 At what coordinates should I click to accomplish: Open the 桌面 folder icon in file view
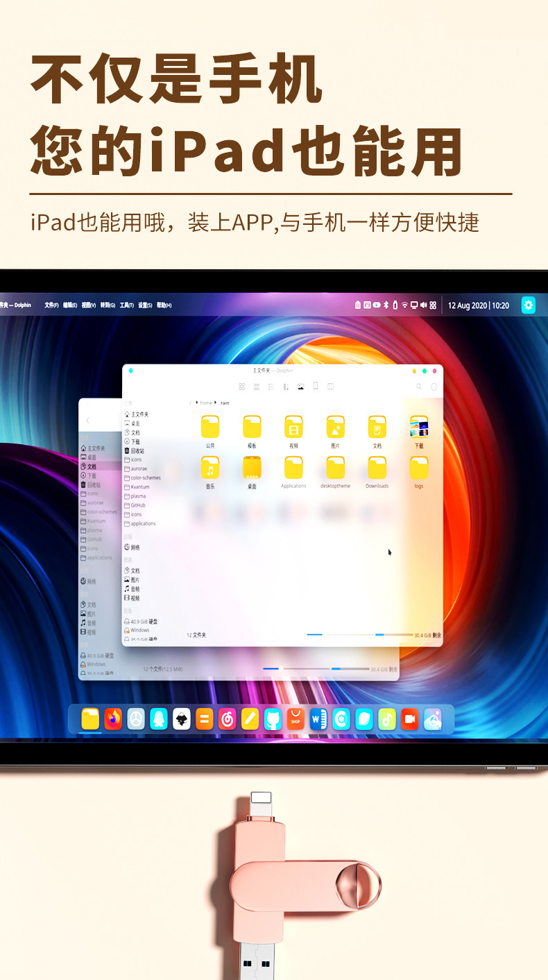click(252, 468)
